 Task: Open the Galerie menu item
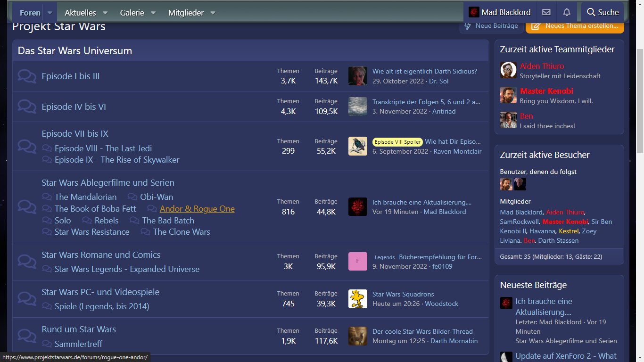coord(132,13)
